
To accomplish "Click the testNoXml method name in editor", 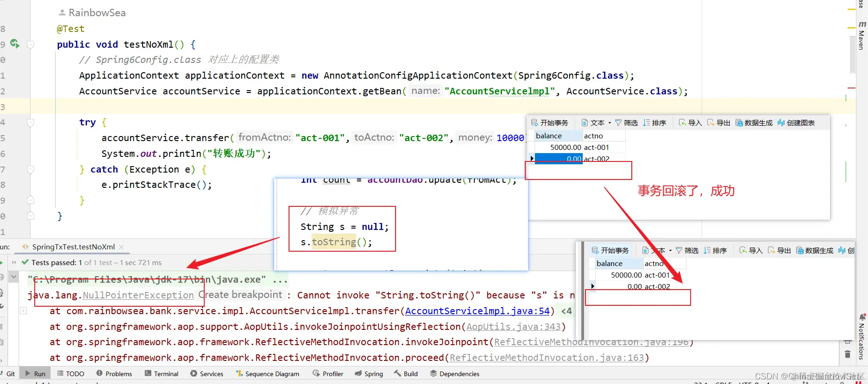I will pyautogui.click(x=148, y=44).
